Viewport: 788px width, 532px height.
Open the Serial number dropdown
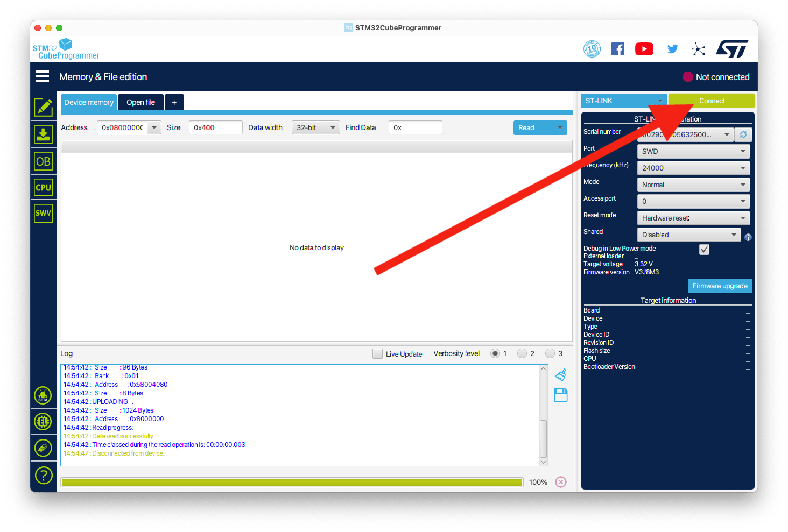pyautogui.click(x=685, y=134)
